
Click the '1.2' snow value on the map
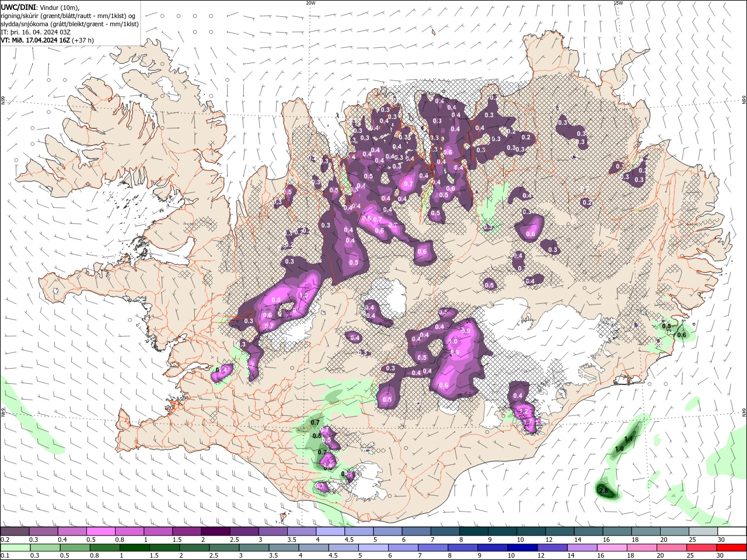(x=523, y=411)
